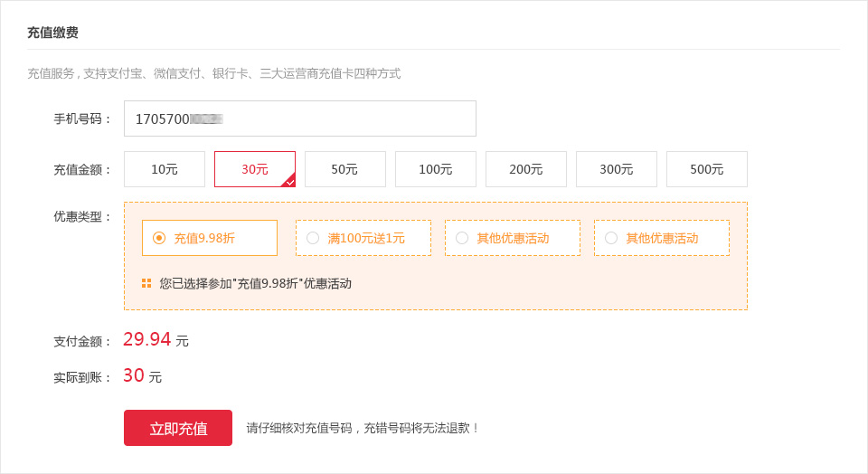This screenshot has height=474, width=868.
Task: Click the 29.94 payment amount value
Action: pos(146,339)
